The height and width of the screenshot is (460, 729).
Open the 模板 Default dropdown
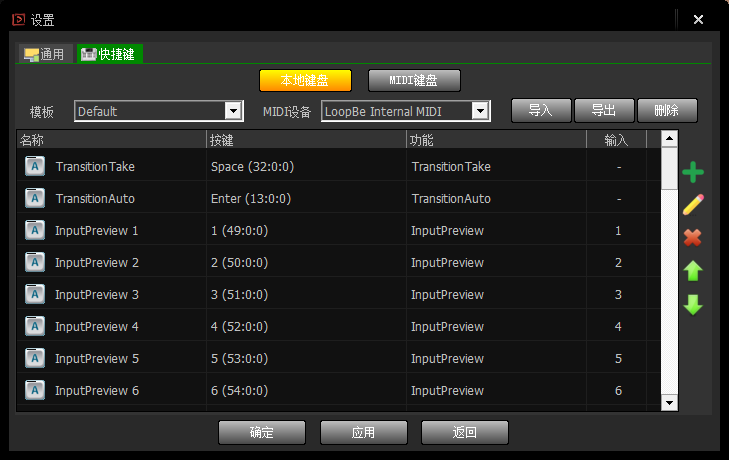tap(234, 111)
